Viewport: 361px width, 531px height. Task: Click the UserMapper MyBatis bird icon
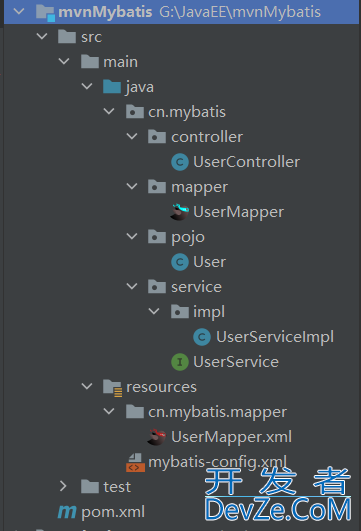pos(179,212)
